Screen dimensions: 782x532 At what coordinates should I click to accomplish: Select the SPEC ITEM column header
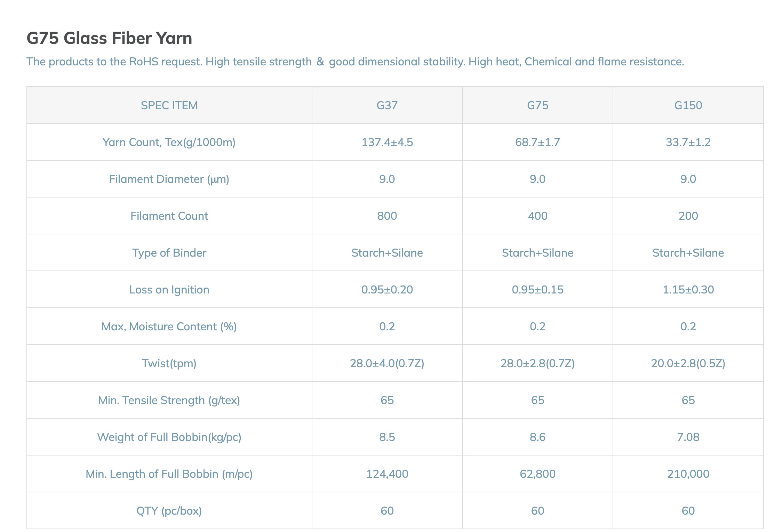click(x=169, y=105)
